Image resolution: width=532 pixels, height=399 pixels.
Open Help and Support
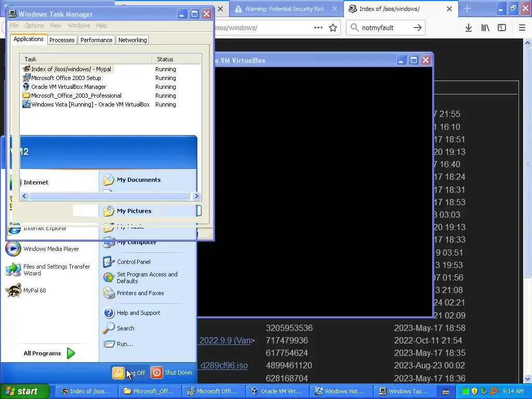pos(131,313)
